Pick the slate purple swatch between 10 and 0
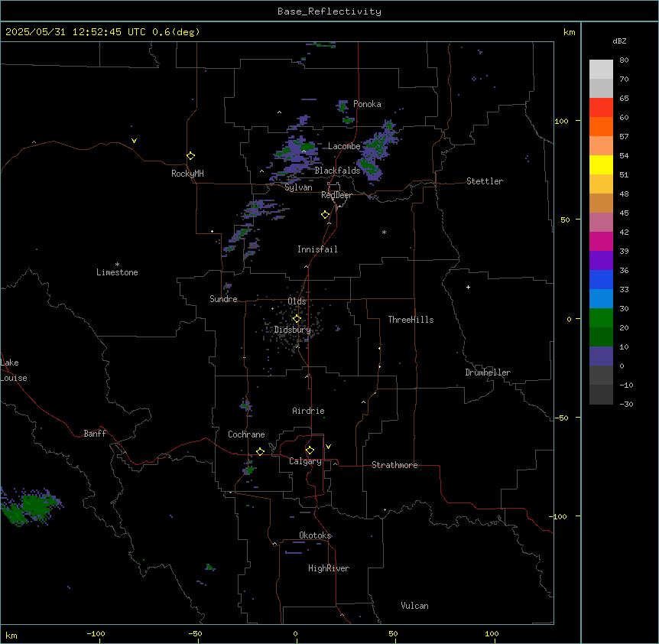Screen dimensions: 659x644 click(601, 356)
